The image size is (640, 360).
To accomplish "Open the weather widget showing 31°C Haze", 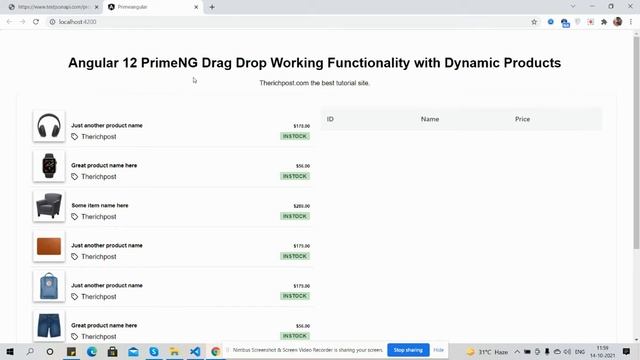I will point(487,352).
